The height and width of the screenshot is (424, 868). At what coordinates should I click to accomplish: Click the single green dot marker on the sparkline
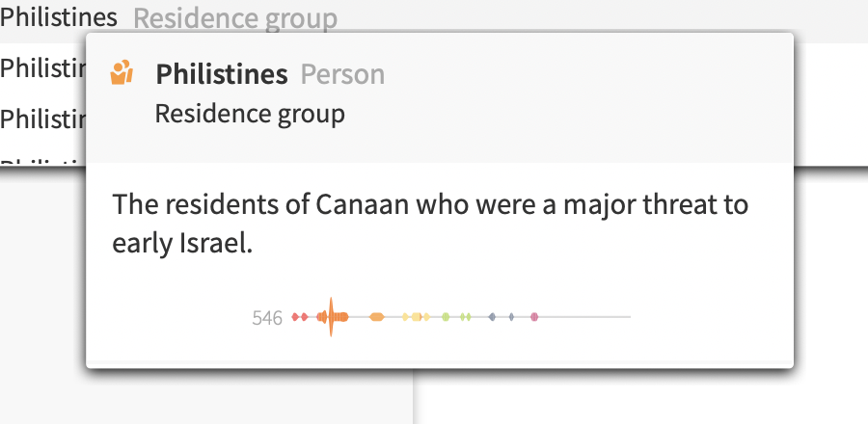coord(446,316)
